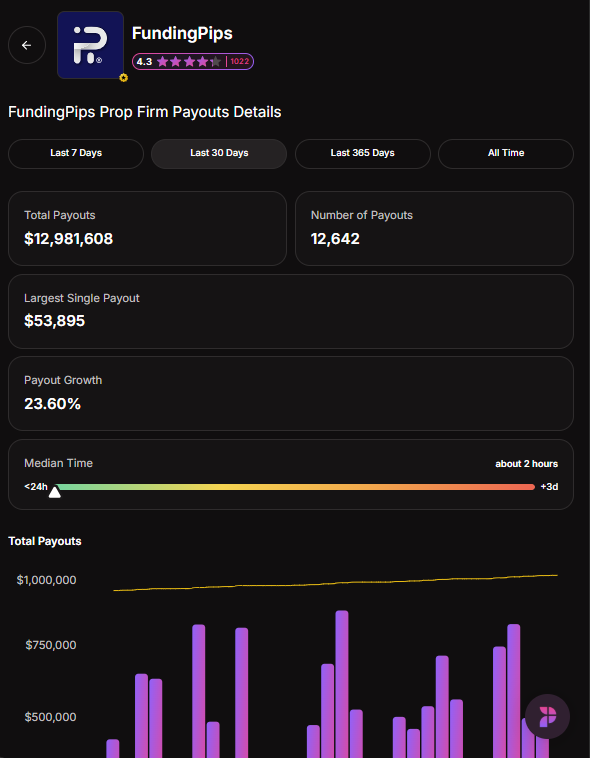This screenshot has width=590, height=758.
Task: Click the Total Payouts chart heading
Action: pyautogui.click(x=45, y=541)
